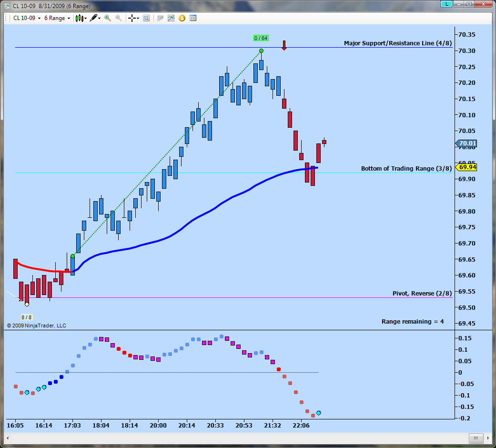Viewport: 496px width, 448px height.
Task: Open the 6 Range interval dropdown
Action: tap(57, 19)
